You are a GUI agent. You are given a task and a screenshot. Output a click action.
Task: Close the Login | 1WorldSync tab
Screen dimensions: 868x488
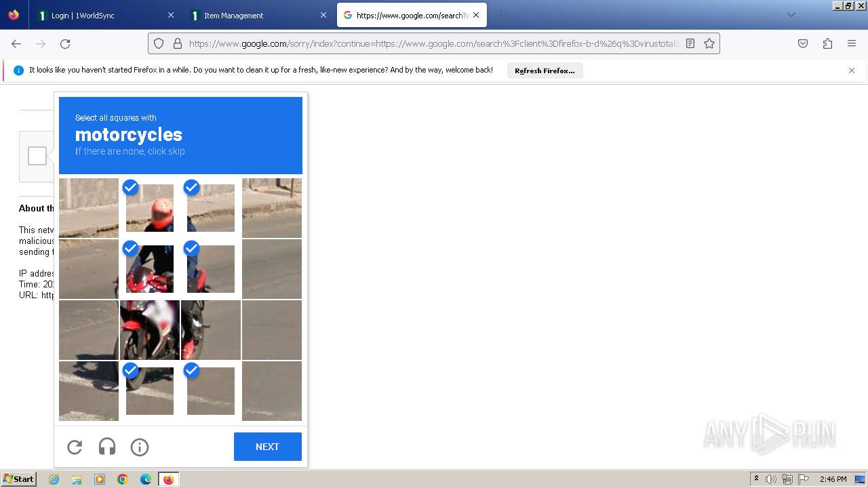(x=170, y=15)
